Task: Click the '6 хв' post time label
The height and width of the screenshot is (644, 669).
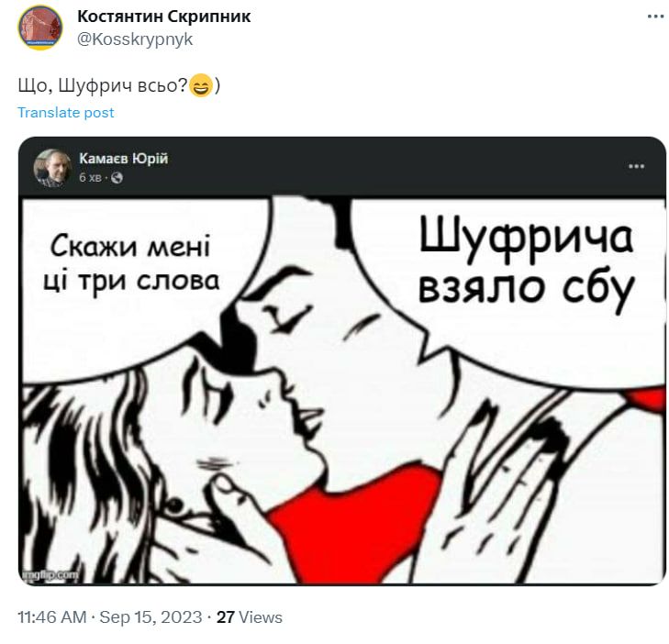Action: pos(90,177)
